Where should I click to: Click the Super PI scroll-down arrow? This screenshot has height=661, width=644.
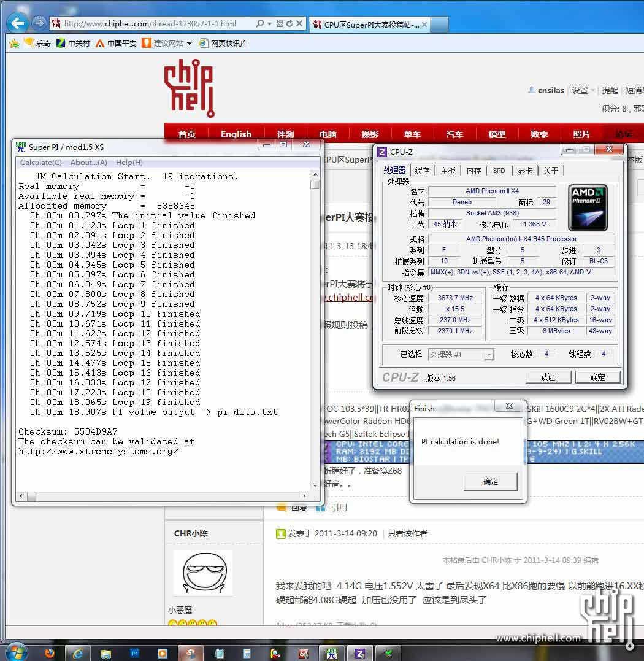click(x=315, y=485)
